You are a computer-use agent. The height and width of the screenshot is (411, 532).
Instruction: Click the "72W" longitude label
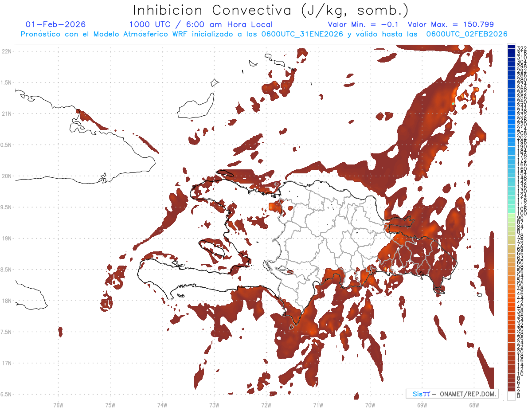(x=266, y=404)
